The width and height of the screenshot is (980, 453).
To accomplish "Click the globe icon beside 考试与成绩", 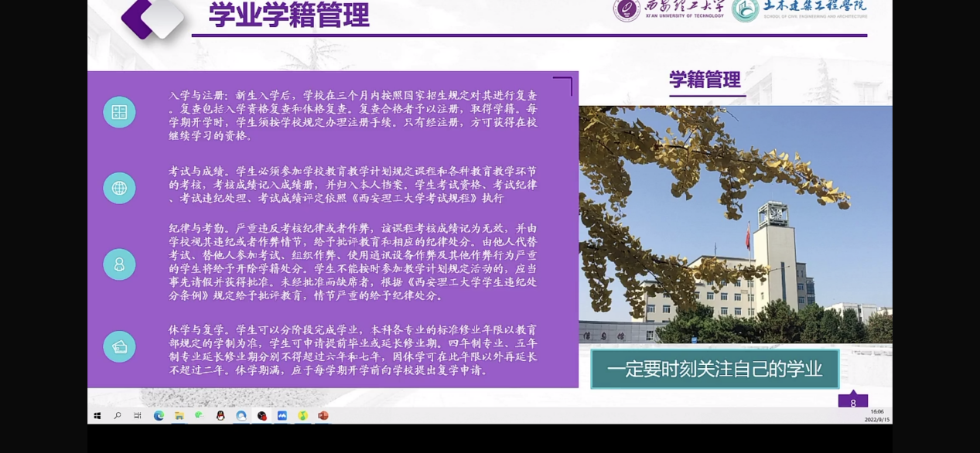I will (x=119, y=188).
